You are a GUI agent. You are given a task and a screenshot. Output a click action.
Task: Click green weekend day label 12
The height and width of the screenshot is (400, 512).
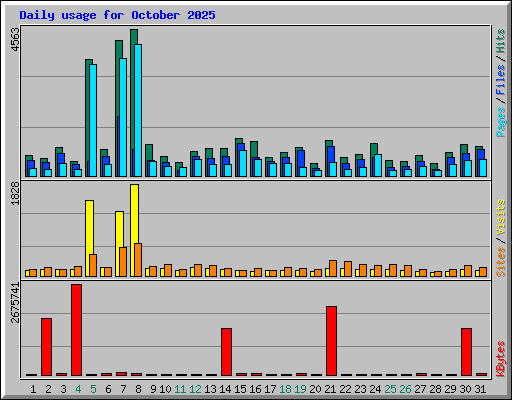click(195, 389)
